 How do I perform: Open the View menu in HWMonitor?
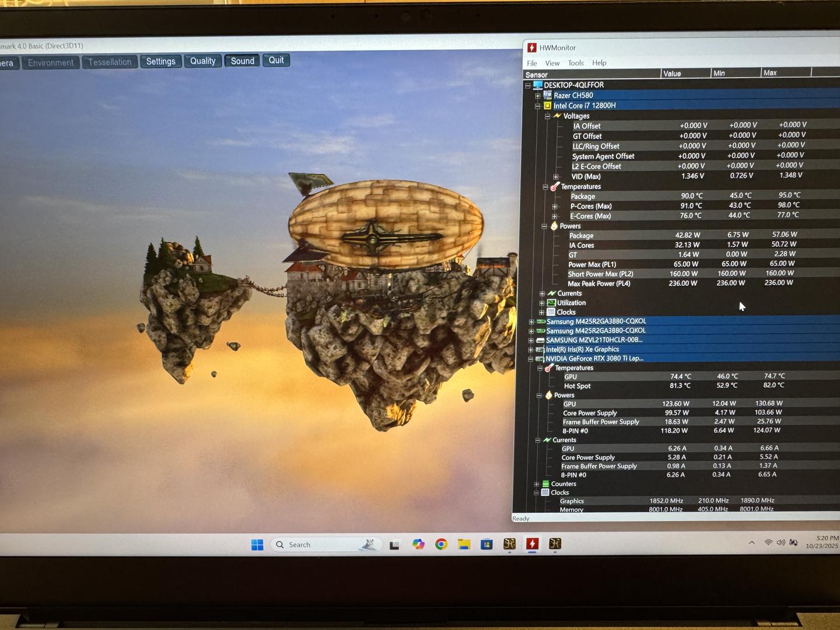[x=552, y=63]
